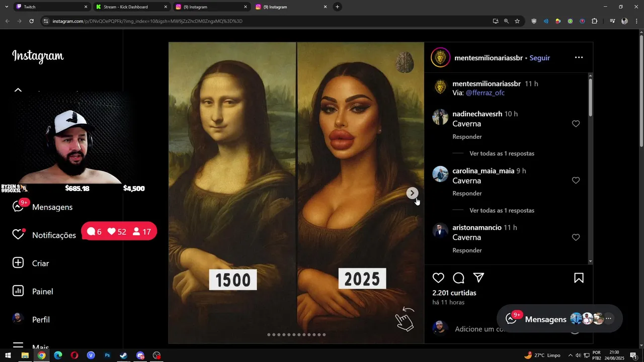Open the comment bubble icon under the post
644x362 pixels.
click(x=458, y=278)
